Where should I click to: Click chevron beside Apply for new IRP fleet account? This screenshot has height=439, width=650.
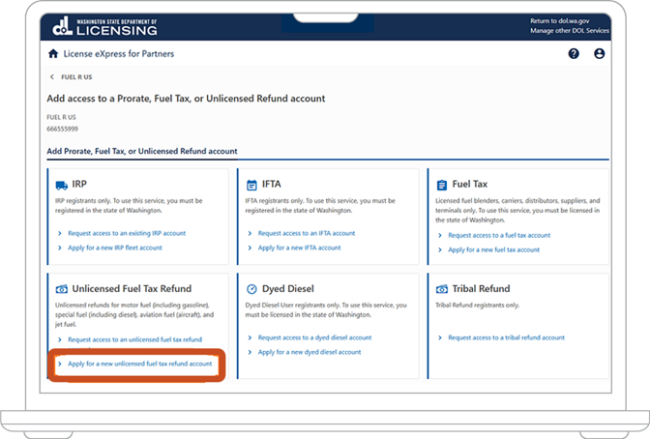[x=60, y=248]
